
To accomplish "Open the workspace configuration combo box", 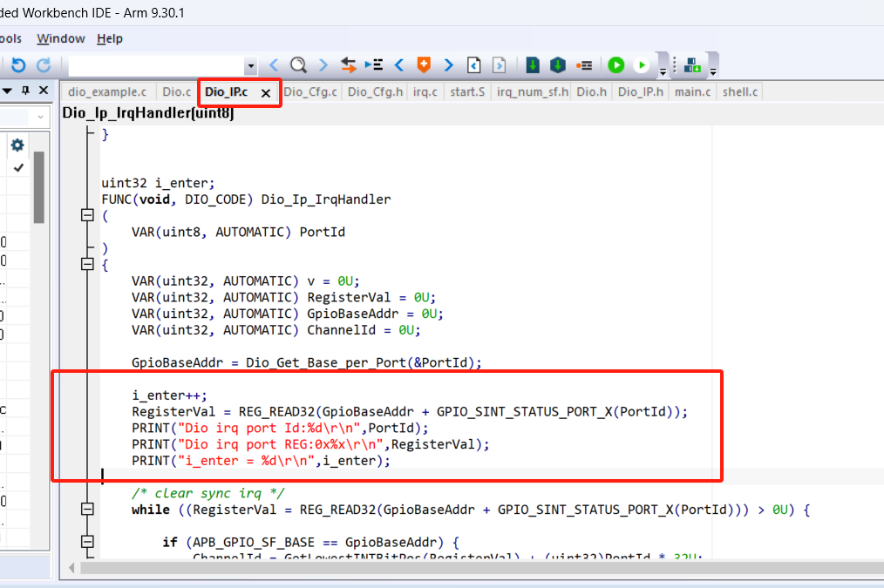I will (40, 117).
